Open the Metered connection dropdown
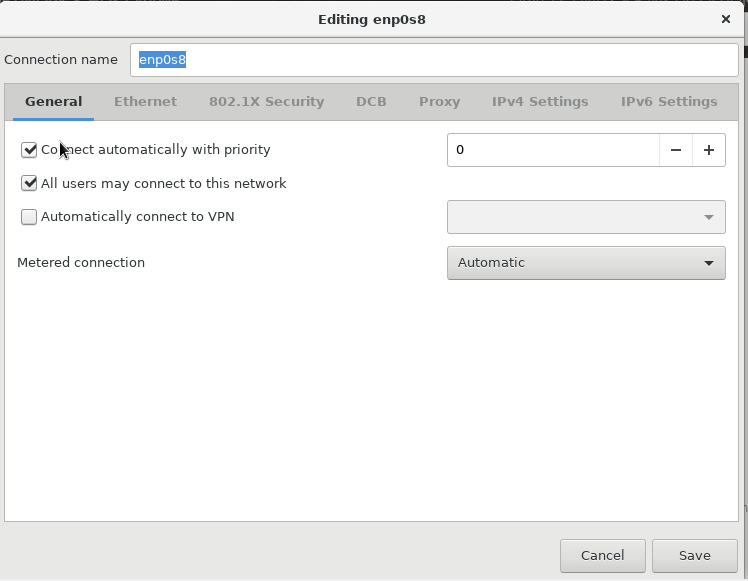748x581 pixels. tap(586, 263)
